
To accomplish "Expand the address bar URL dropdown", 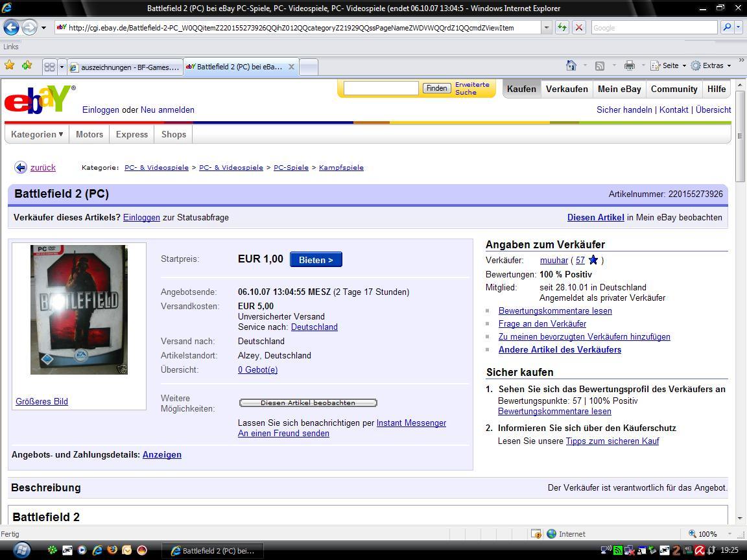I will click(x=547, y=28).
